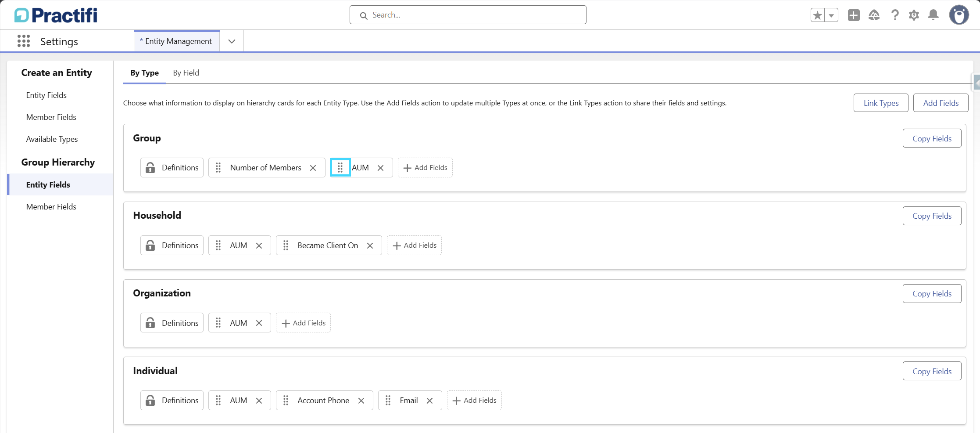Select the By Type tab
The width and height of the screenshot is (980, 433).
pyautogui.click(x=144, y=73)
